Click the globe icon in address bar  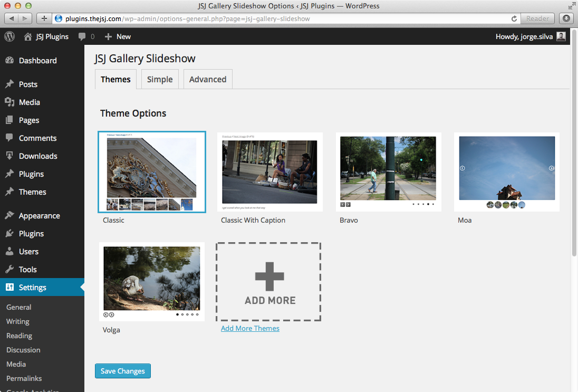click(x=58, y=18)
